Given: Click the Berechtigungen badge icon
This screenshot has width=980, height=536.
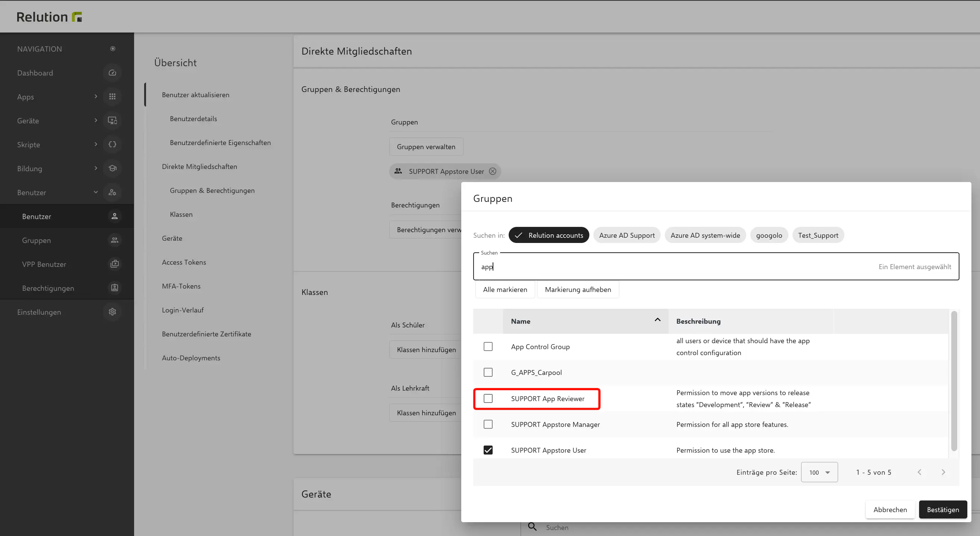Looking at the screenshot, I should pyautogui.click(x=115, y=288).
